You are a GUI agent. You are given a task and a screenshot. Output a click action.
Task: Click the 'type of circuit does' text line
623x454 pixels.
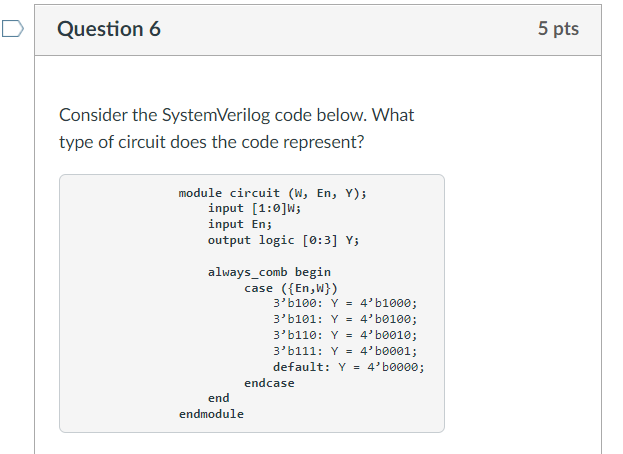tap(211, 142)
